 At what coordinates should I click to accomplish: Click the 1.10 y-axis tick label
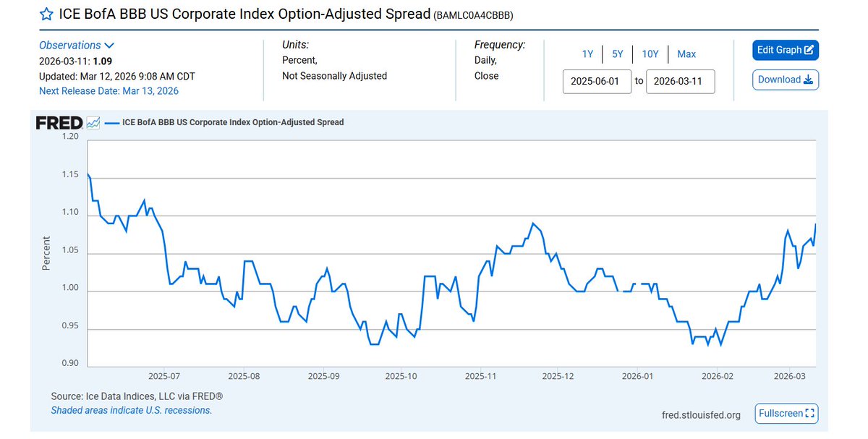pyautogui.click(x=69, y=212)
